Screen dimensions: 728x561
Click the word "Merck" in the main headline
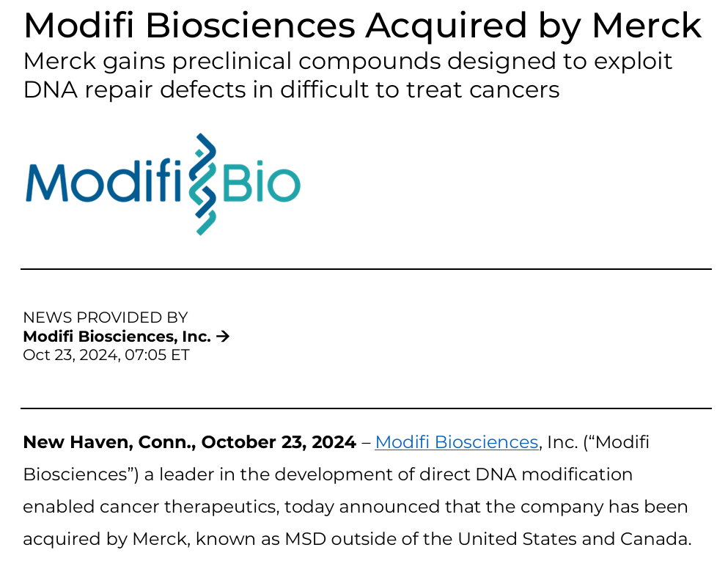(x=646, y=26)
